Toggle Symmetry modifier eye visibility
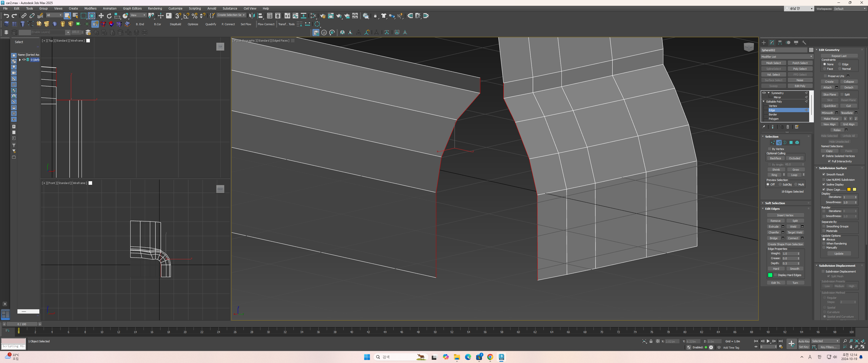 (x=764, y=93)
